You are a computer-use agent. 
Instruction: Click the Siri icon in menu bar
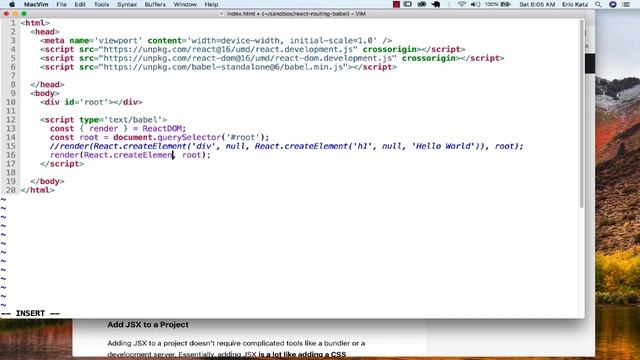(x=612, y=4)
